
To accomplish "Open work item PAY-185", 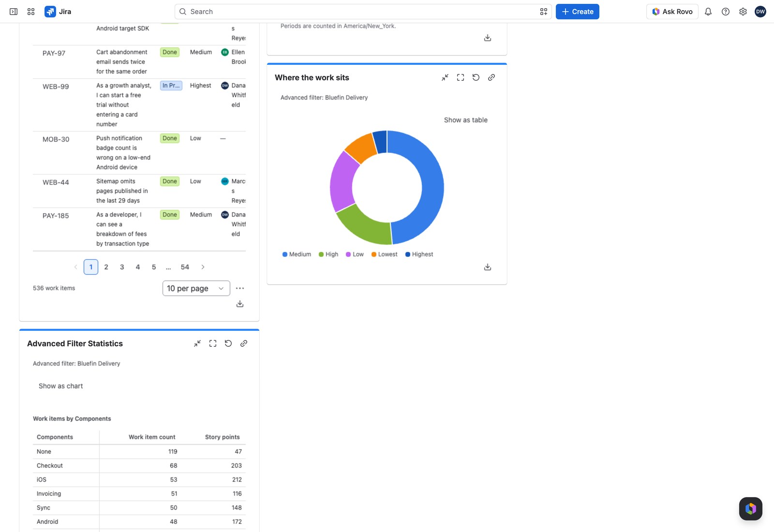I will pyautogui.click(x=56, y=216).
